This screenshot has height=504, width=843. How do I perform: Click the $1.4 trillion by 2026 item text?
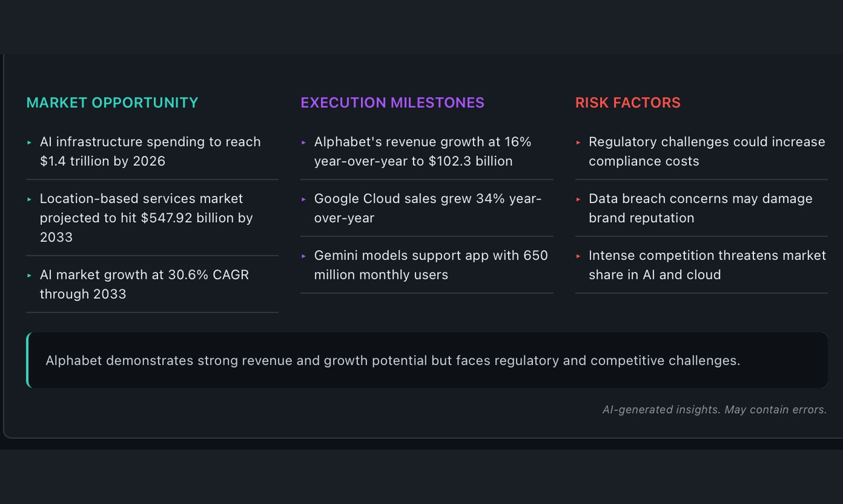click(x=150, y=151)
